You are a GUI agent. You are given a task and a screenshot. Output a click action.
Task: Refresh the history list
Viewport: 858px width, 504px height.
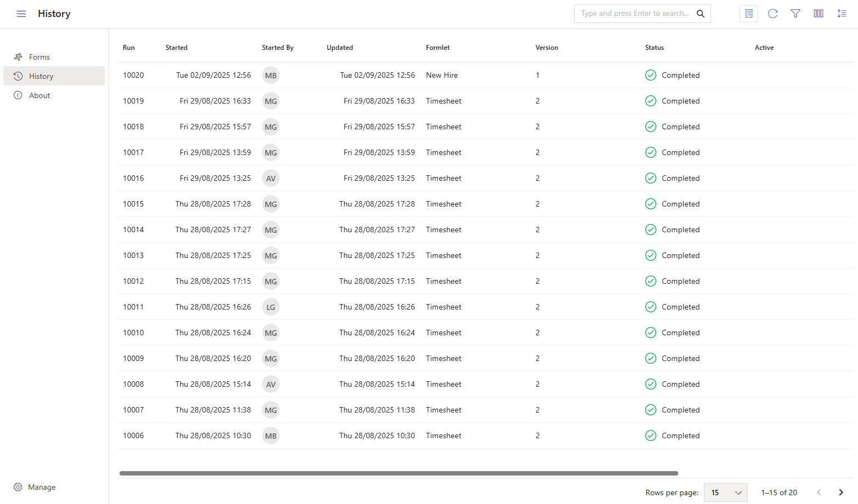coord(772,14)
